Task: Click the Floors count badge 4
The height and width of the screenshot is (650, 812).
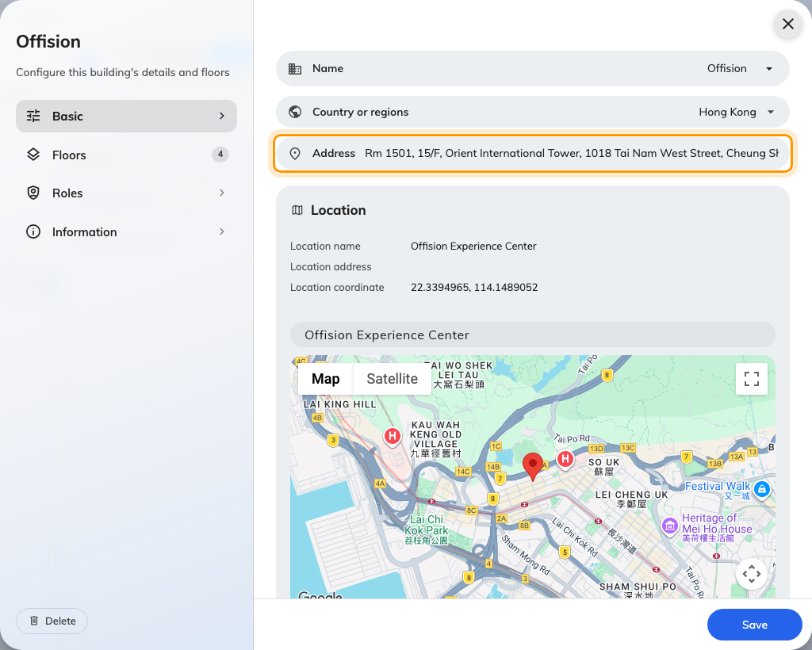Action: click(220, 155)
